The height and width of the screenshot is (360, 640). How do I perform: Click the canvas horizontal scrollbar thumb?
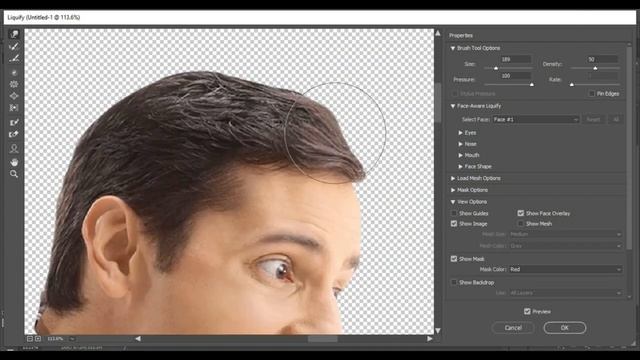pyautogui.click(x=322, y=339)
